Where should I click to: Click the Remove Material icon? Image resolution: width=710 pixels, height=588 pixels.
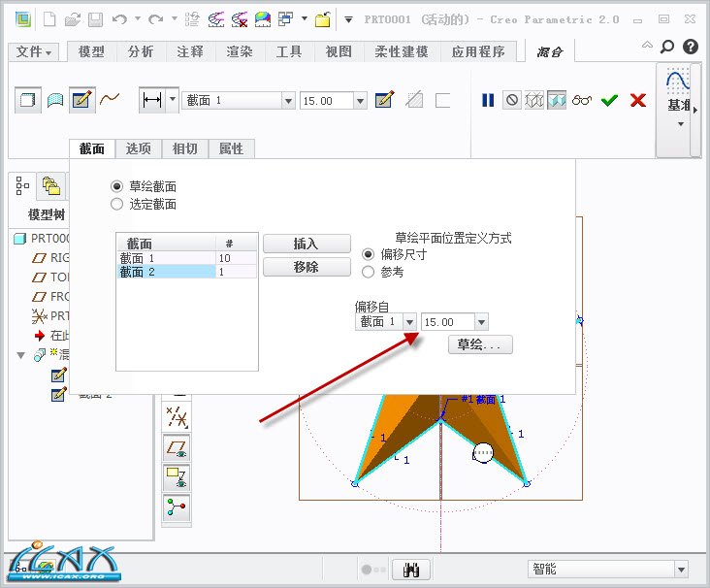point(414,100)
